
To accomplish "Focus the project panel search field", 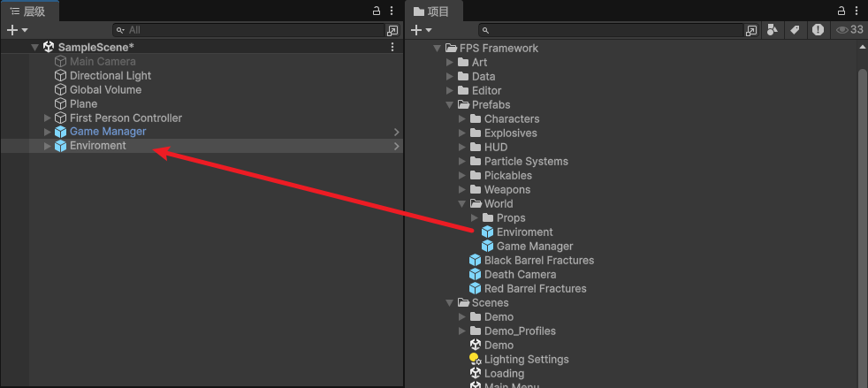I will (611, 30).
